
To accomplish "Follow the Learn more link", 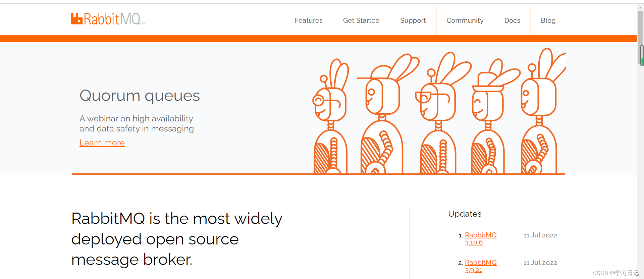I will (102, 143).
